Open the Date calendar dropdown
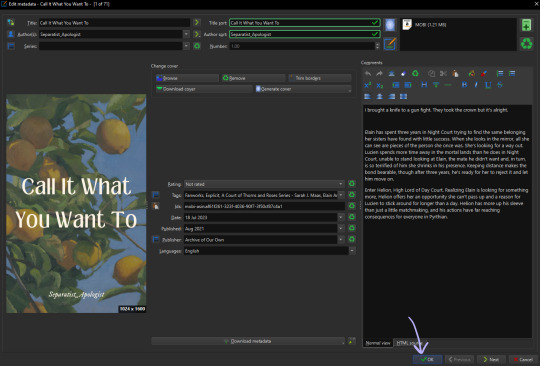This screenshot has width=540, height=366. click(341, 217)
